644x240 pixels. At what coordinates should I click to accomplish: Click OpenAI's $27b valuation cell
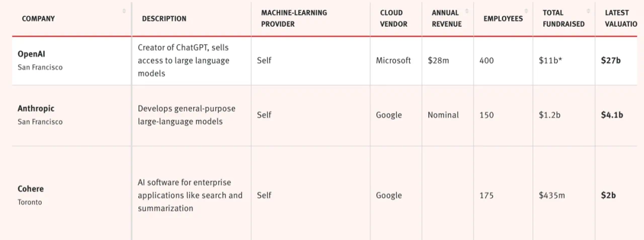point(611,60)
